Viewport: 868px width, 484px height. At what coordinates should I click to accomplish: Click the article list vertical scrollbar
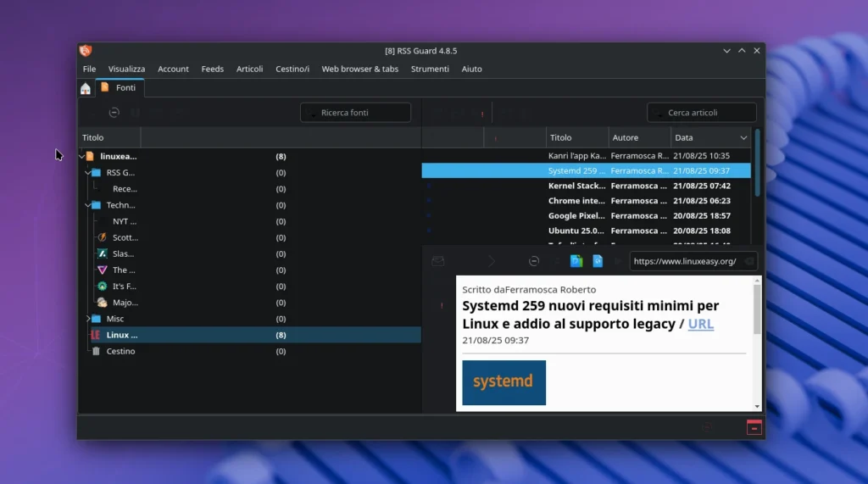[x=757, y=163]
